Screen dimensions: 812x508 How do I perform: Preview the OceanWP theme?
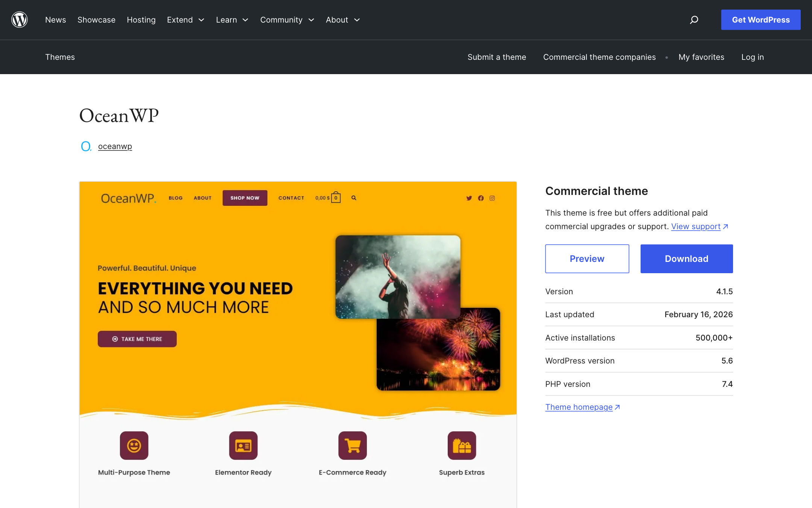point(587,259)
